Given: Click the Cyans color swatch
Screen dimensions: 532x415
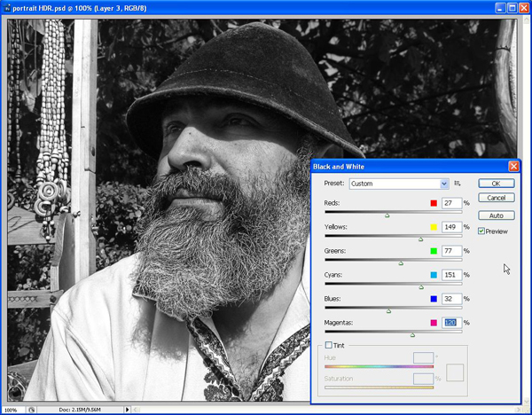Looking at the screenshot, I should (x=434, y=275).
